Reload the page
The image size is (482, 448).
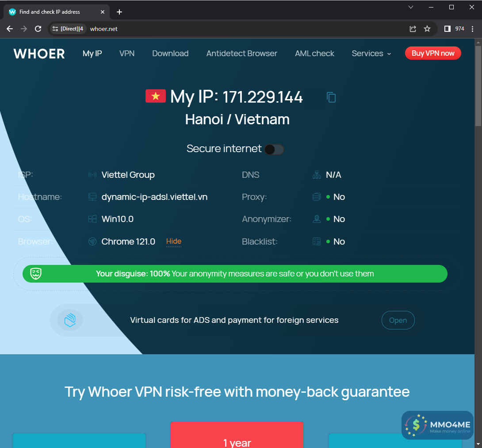pyautogui.click(x=38, y=29)
